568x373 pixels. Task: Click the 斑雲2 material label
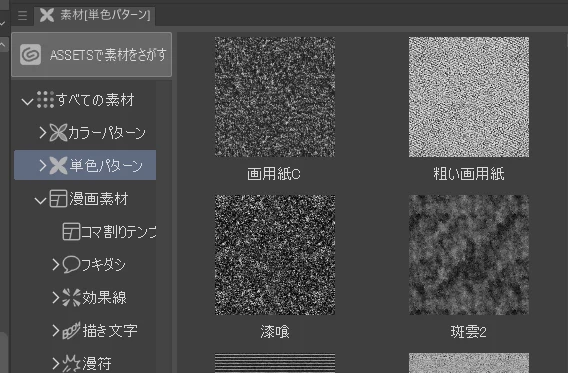[x=468, y=332]
